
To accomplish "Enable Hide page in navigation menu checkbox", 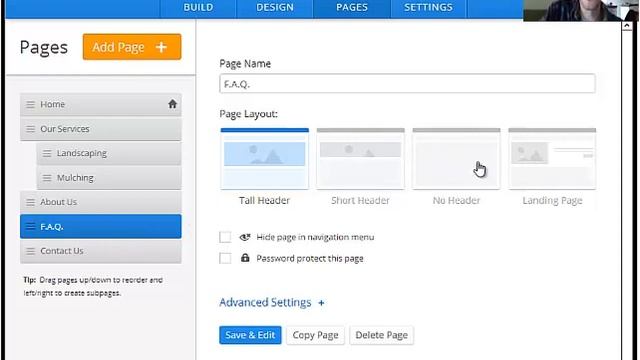I will 225,237.
